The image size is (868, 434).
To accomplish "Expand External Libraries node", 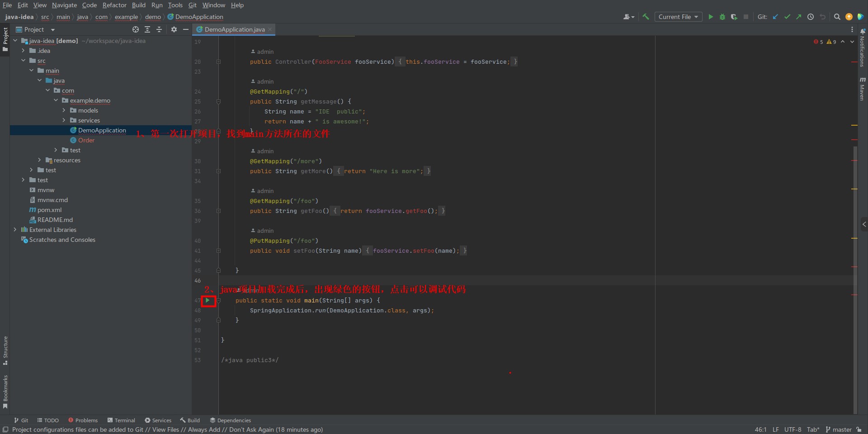I will click(15, 230).
